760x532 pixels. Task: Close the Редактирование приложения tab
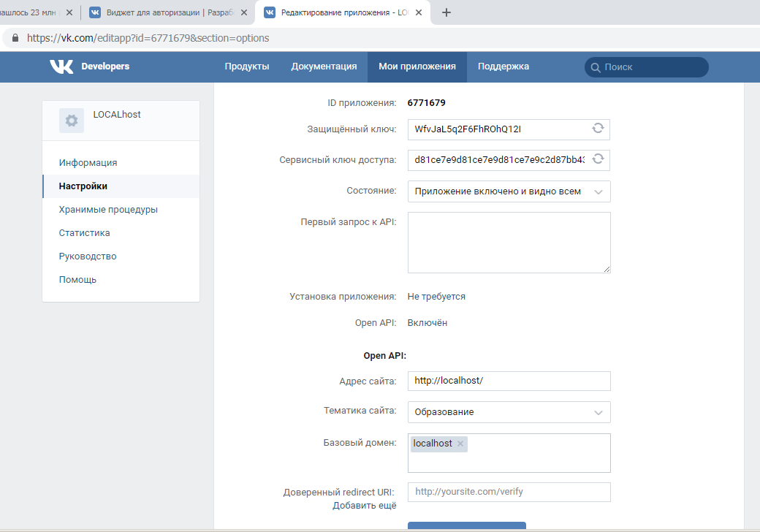[419, 12]
